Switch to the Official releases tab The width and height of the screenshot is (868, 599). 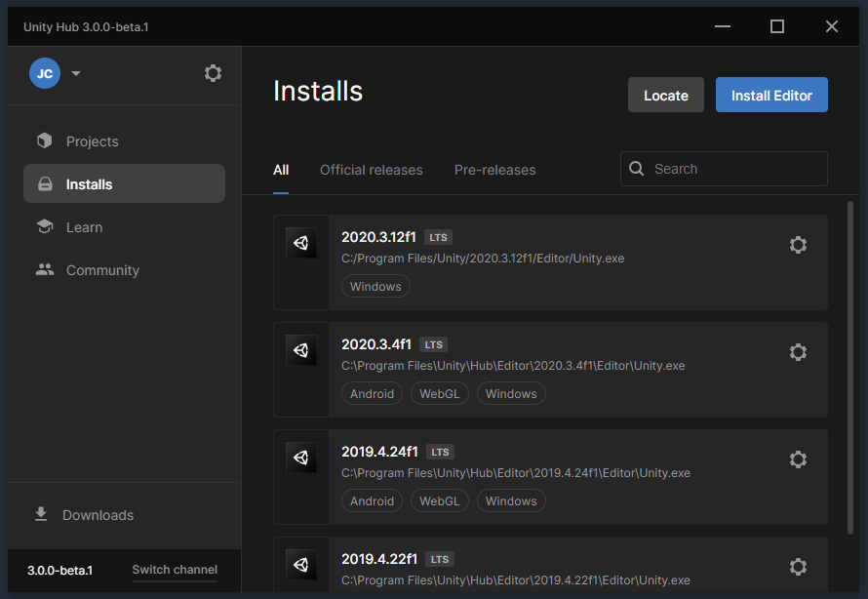[x=371, y=170]
